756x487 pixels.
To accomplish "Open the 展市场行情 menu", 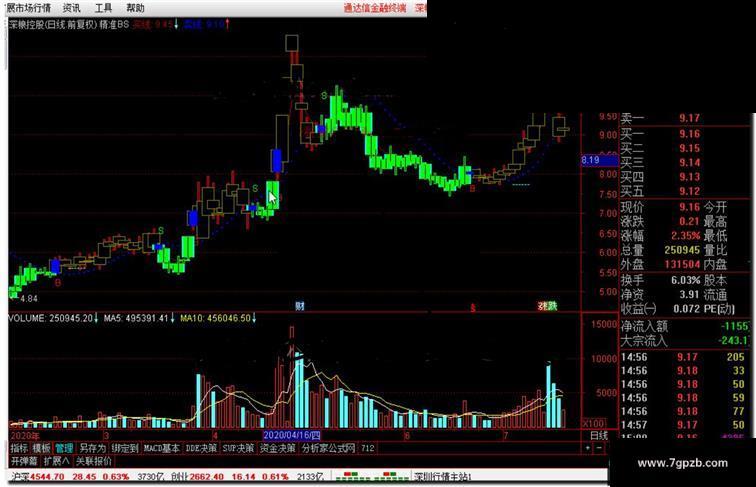I will pyautogui.click(x=29, y=8).
